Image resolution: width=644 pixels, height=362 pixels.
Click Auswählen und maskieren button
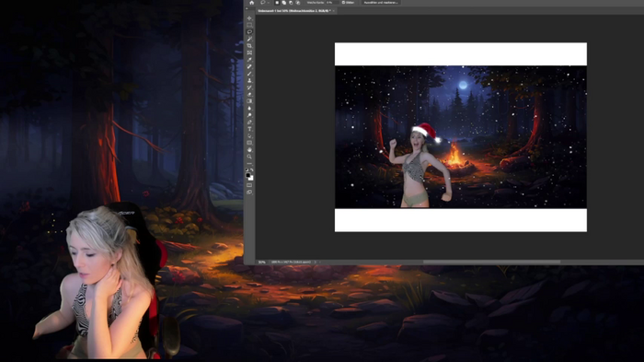pos(381,3)
